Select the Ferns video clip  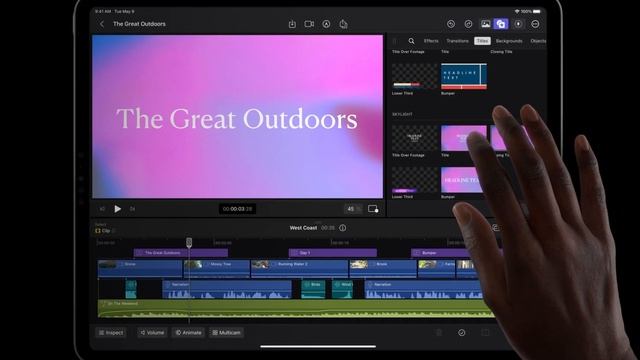click(x=436, y=269)
